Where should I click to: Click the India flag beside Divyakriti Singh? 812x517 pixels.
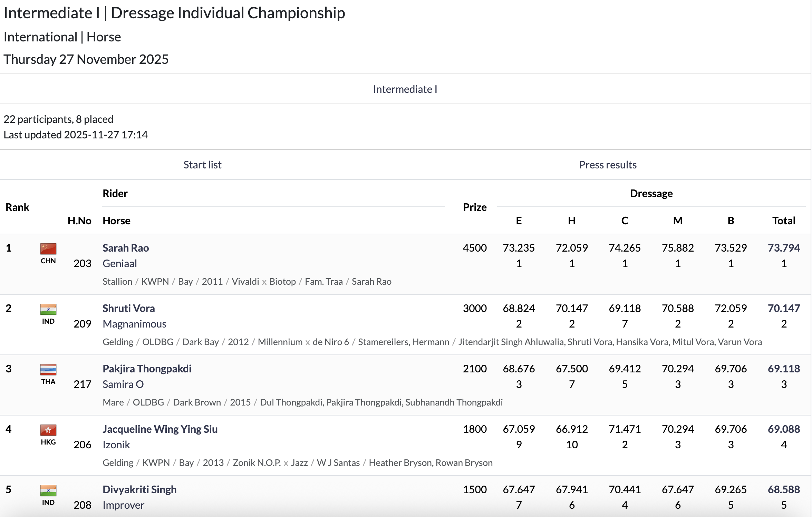coord(48,490)
